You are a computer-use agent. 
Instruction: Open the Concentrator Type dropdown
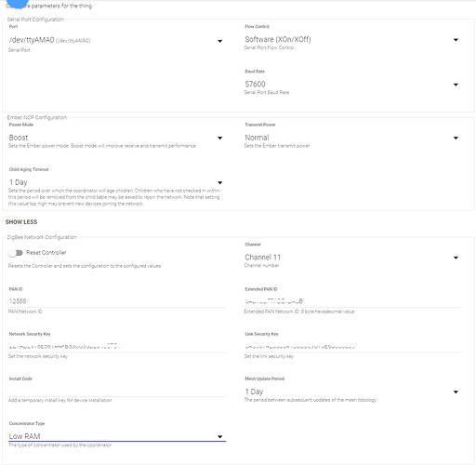tap(117, 436)
